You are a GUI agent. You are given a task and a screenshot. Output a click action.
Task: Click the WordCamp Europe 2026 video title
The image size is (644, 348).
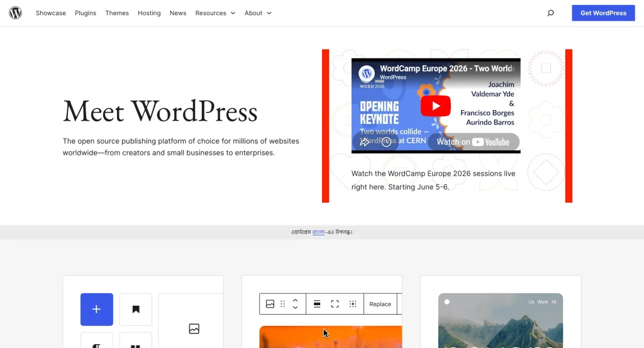pyautogui.click(x=447, y=69)
